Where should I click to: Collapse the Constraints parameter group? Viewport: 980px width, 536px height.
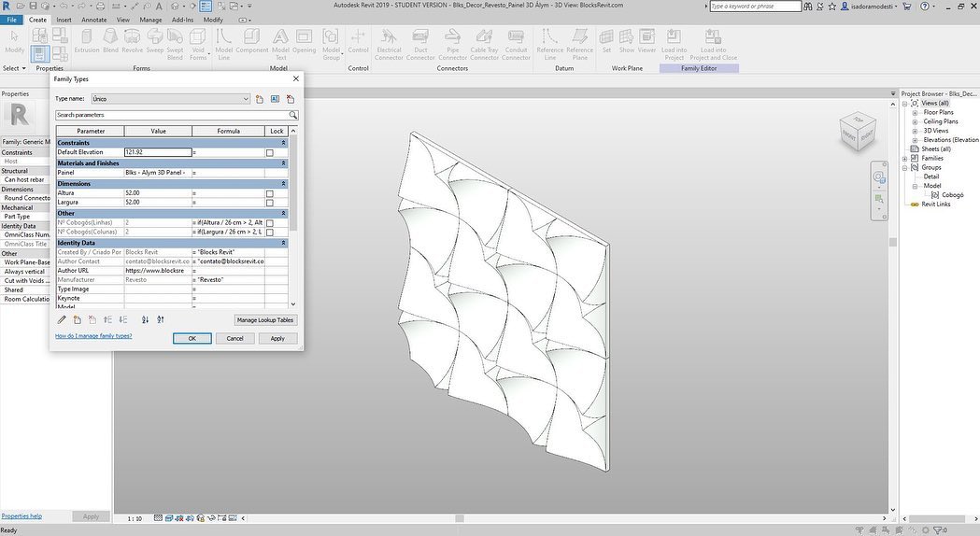pyautogui.click(x=283, y=143)
